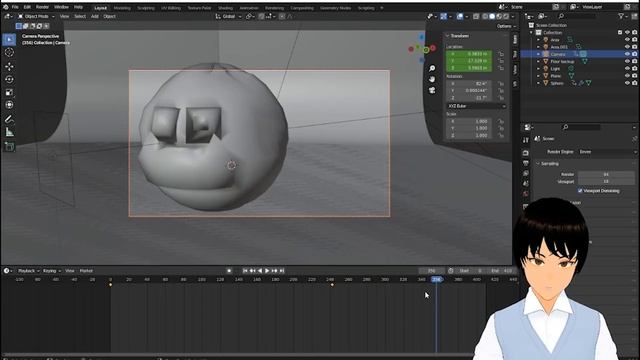The width and height of the screenshot is (640, 360).
Task: Click the viewport pan hand icon
Action: 432,79
